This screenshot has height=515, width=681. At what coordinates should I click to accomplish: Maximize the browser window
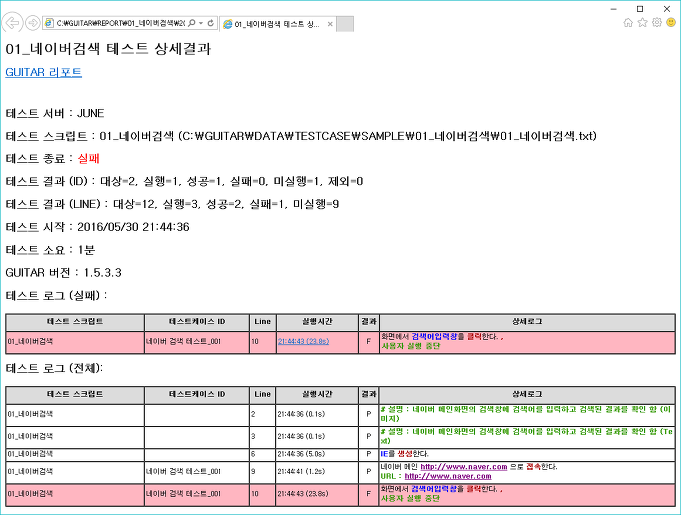pyautogui.click(x=640, y=9)
